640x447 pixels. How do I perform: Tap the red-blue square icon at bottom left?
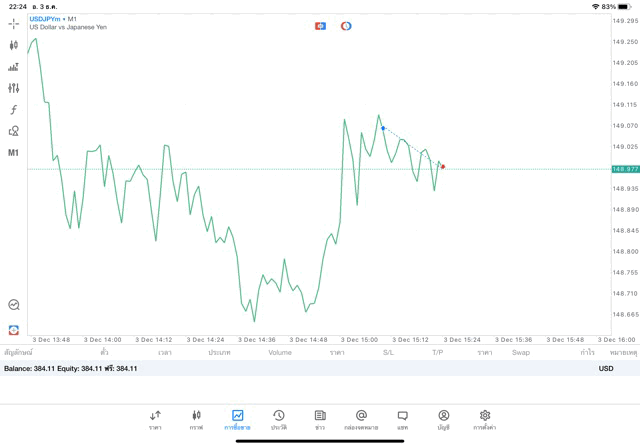(x=13, y=329)
